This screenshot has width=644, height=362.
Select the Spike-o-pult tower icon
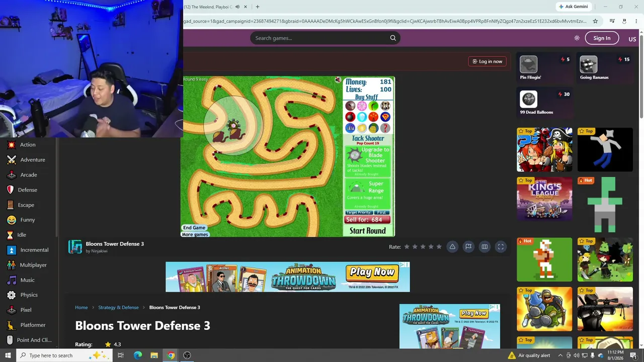(385, 106)
